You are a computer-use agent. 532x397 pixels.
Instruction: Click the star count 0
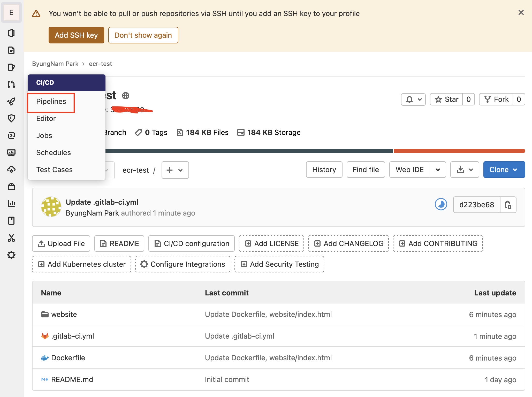[468, 99]
